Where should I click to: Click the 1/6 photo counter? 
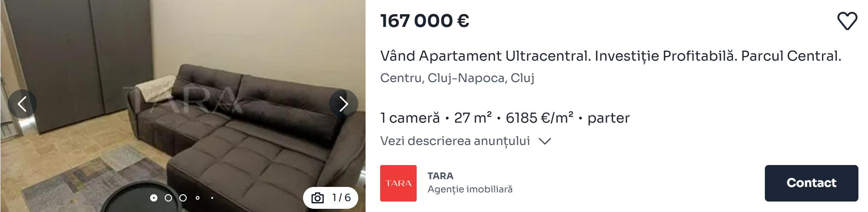click(341, 197)
